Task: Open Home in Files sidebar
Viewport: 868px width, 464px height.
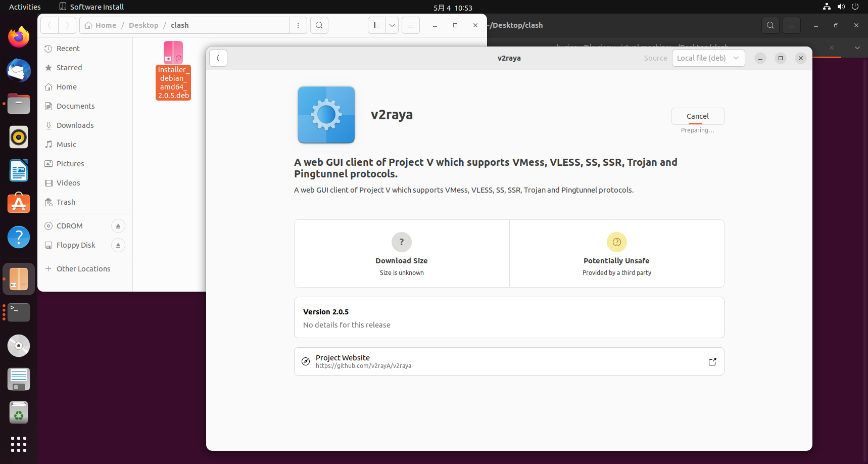Action: 85,87
